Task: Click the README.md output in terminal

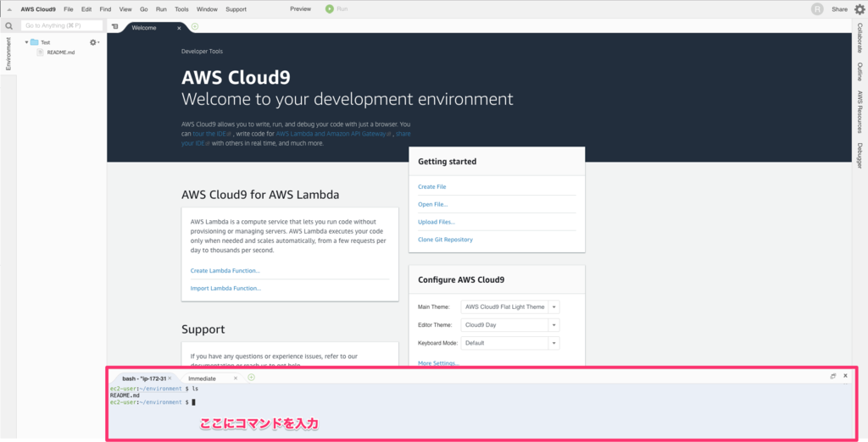Action: 125,395
